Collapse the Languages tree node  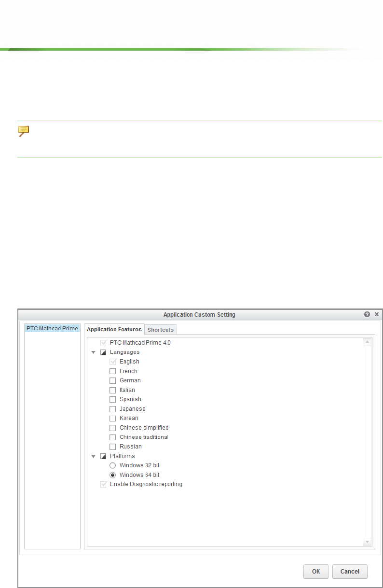pyautogui.click(x=94, y=352)
